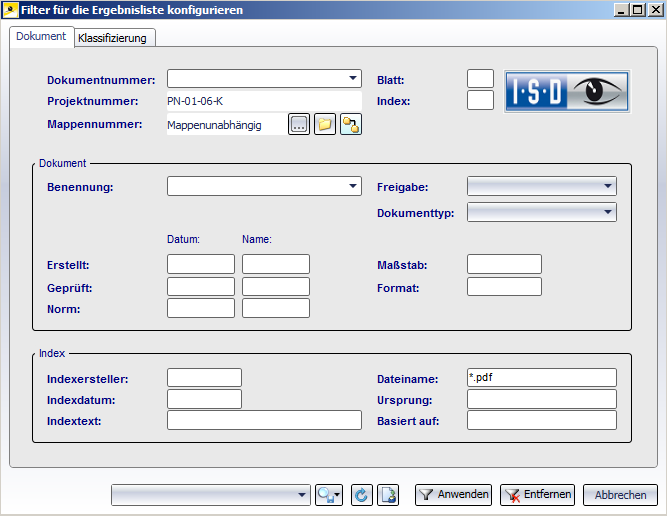This screenshot has width=667, height=516.
Task: Switch to the Klassifizierung tab
Action: tap(112, 38)
